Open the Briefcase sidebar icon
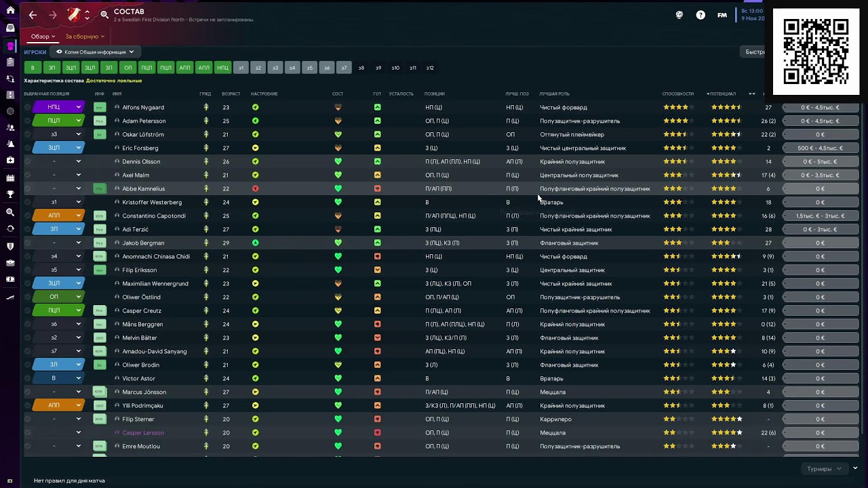The height and width of the screenshot is (488, 868). [10, 263]
